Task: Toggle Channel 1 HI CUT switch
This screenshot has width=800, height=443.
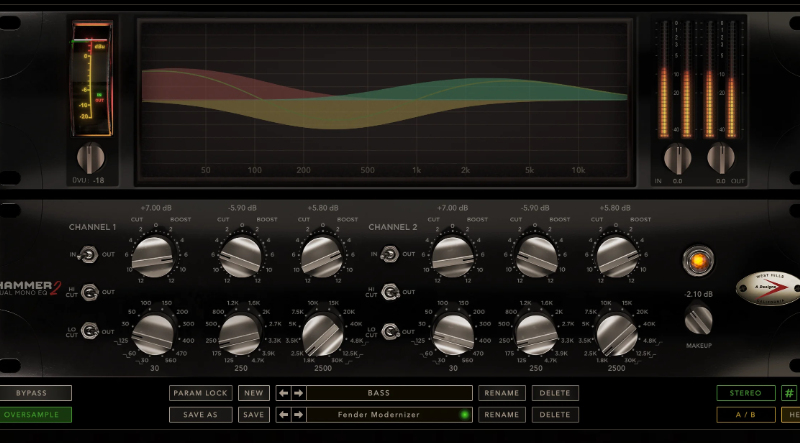Action: coord(89,292)
